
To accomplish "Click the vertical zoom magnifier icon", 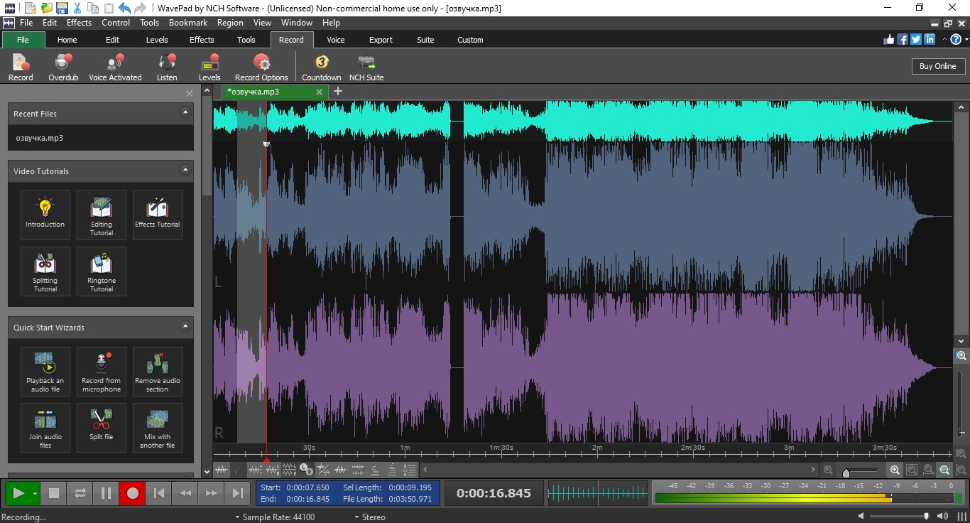I will 961,356.
